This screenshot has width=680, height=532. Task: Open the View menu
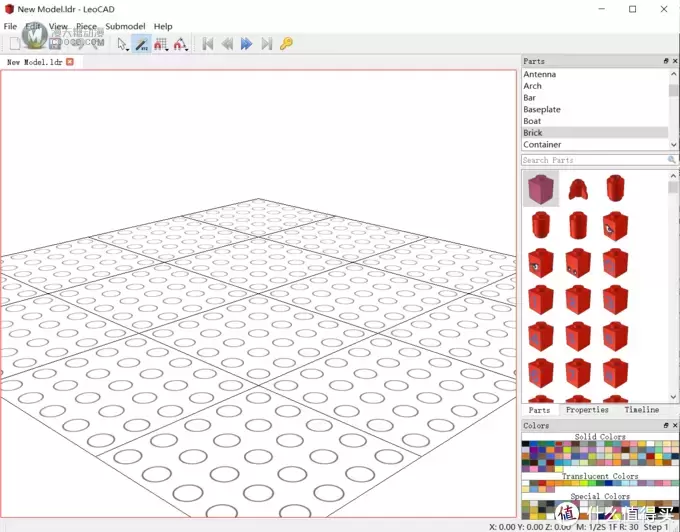[x=58, y=26]
